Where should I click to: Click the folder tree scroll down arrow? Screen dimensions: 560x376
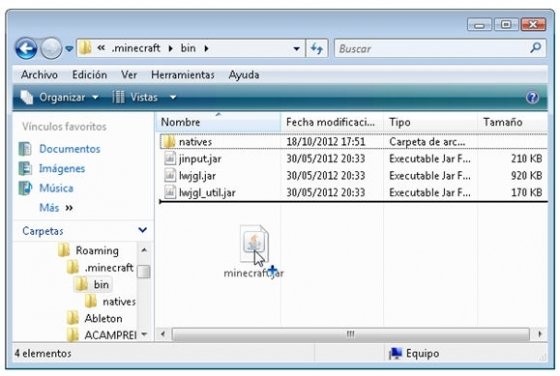click(144, 334)
